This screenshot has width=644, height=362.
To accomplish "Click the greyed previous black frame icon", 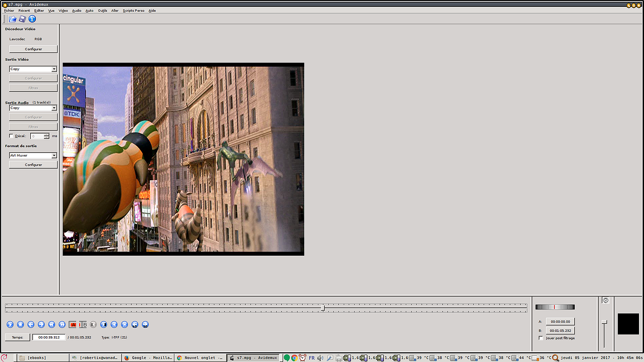I will [93, 324].
